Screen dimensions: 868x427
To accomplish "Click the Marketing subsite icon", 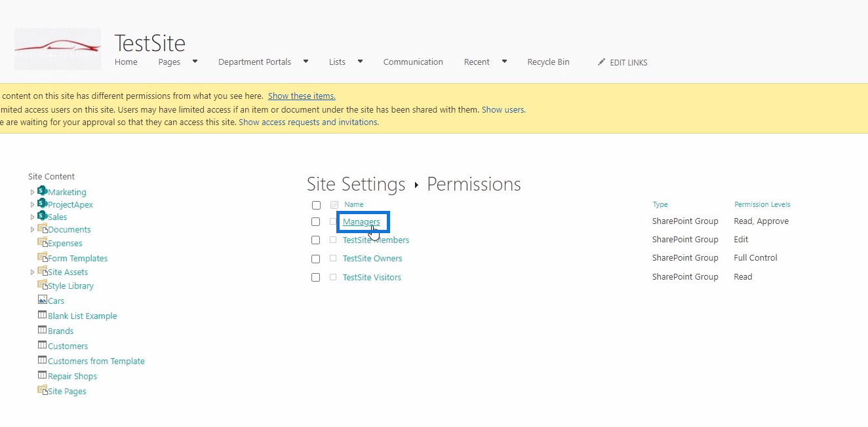I will pos(43,191).
